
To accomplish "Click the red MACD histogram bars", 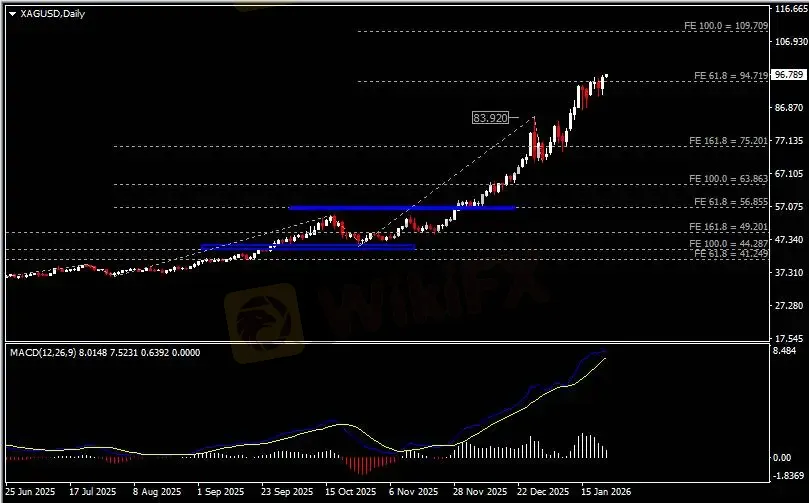I will click(365, 464).
